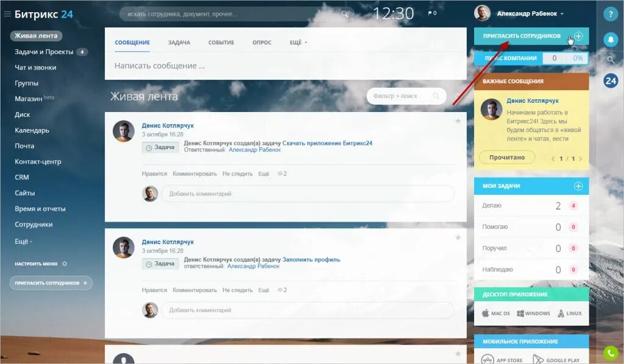
Task: Open the Александр Рабенок user dropdown
Action: [x=530, y=13]
